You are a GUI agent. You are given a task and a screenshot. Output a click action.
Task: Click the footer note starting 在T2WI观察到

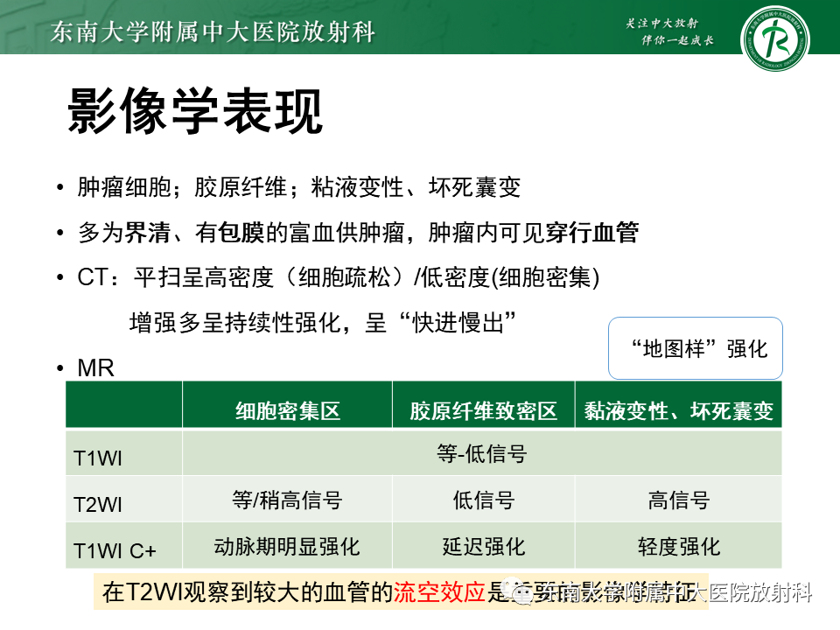coord(401,592)
